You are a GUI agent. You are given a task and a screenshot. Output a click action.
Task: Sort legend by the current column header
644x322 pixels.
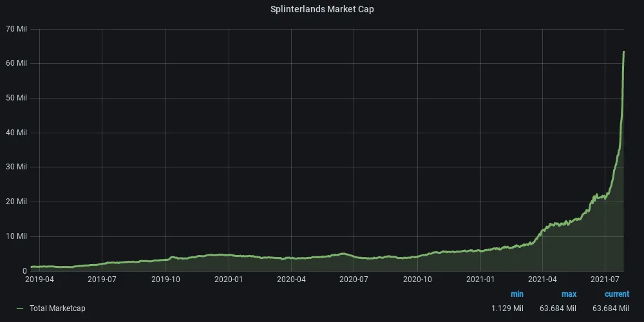616,294
